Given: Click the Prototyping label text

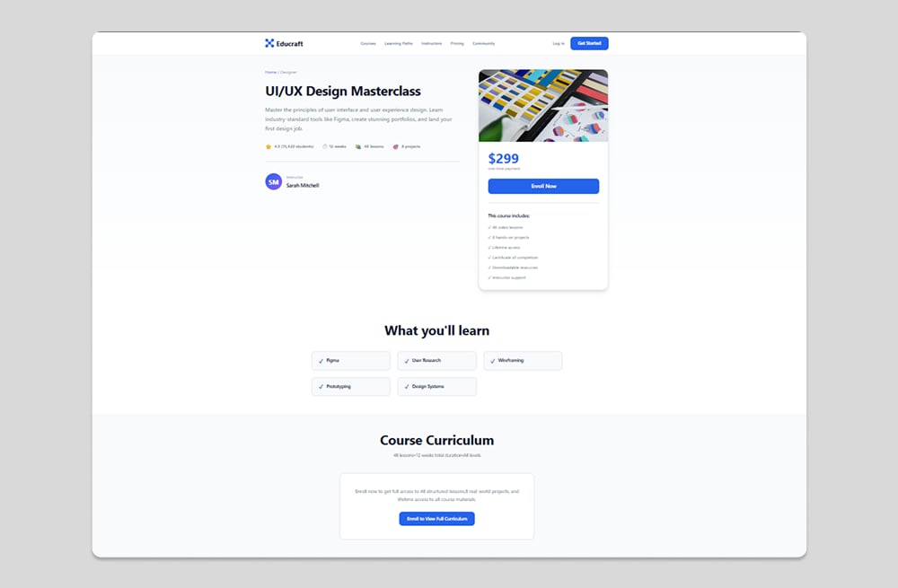Looking at the screenshot, I should click(339, 387).
